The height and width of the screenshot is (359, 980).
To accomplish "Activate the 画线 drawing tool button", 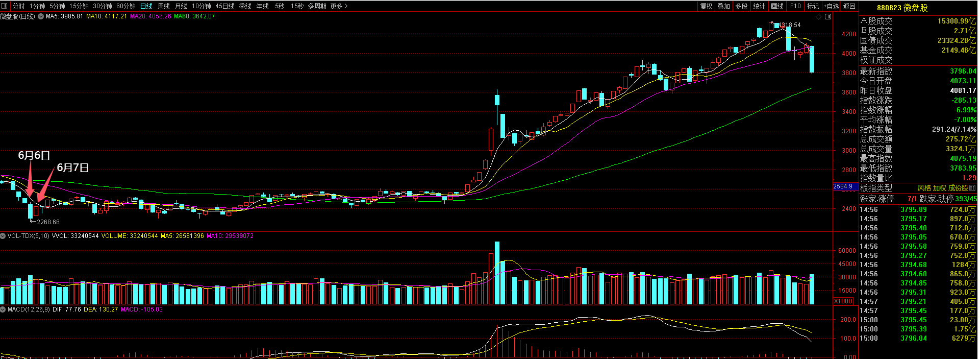I will click(777, 6).
